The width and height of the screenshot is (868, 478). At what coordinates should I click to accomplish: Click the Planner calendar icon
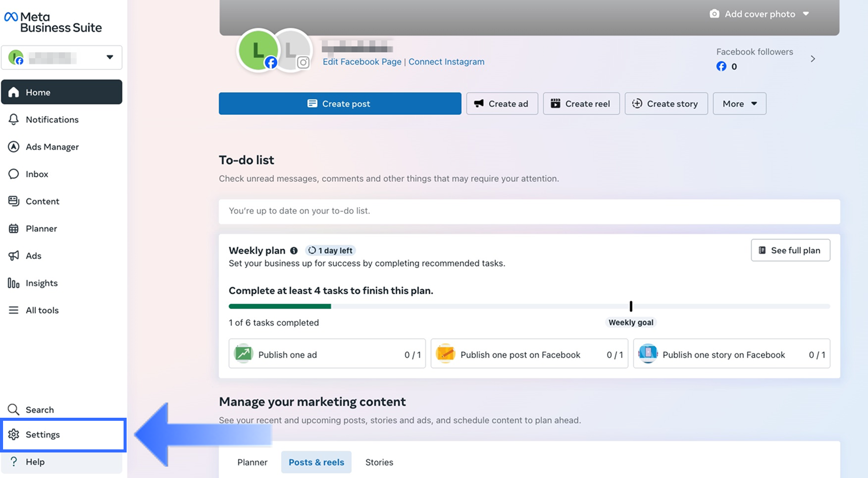(x=14, y=228)
